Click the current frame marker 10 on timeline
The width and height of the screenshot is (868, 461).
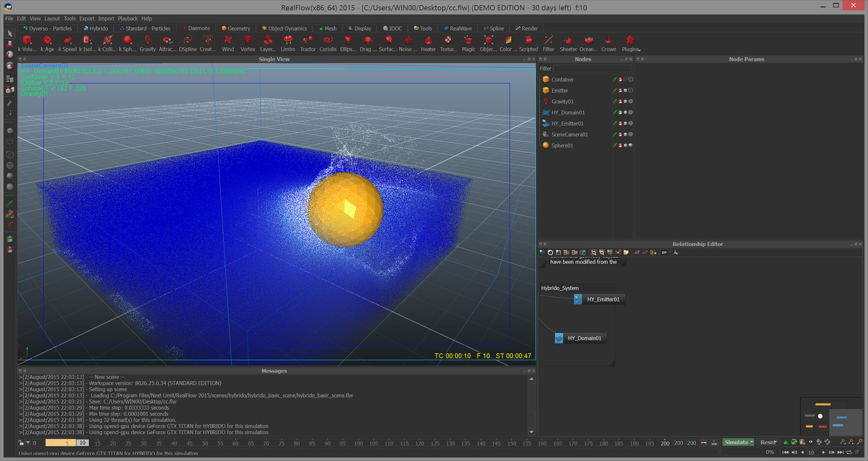pos(82,443)
